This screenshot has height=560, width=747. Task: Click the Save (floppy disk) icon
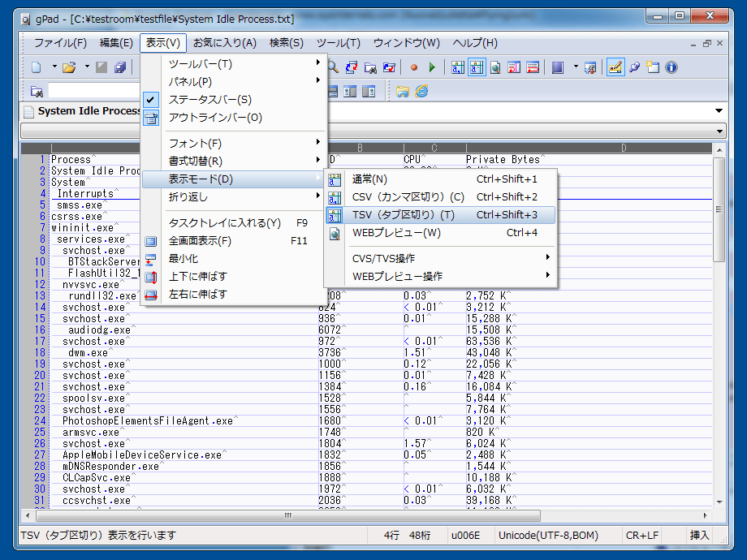101,67
